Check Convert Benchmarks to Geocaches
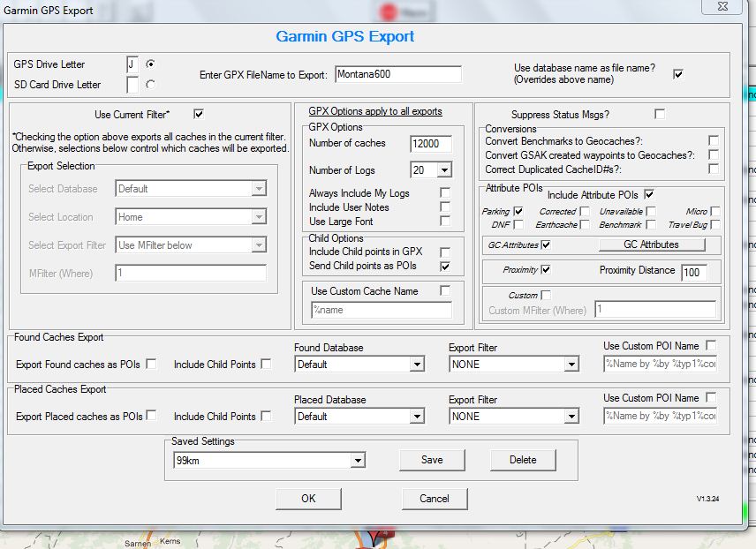 click(714, 140)
